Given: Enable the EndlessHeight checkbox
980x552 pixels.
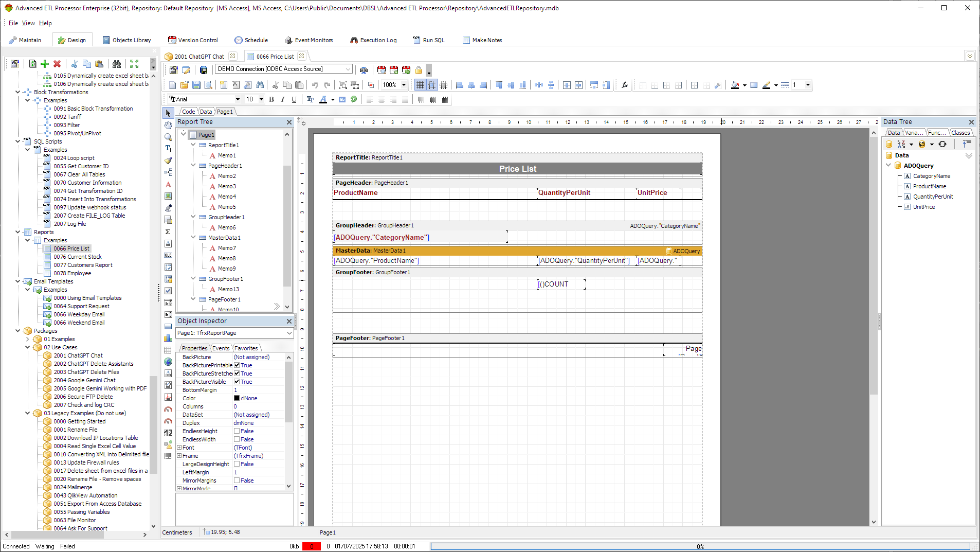Looking at the screenshot, I should tap(237, 431).
